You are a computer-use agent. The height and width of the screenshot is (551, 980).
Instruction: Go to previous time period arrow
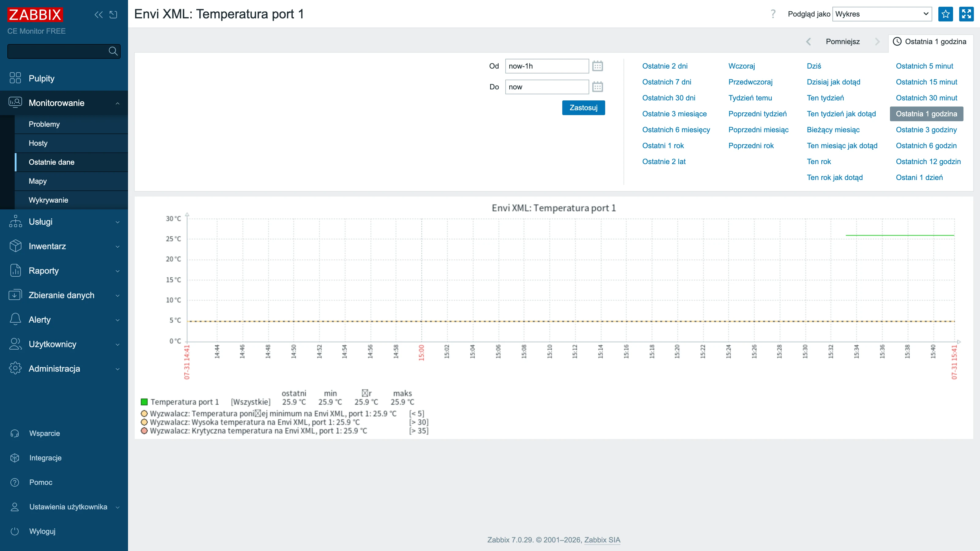pos(809,41)
